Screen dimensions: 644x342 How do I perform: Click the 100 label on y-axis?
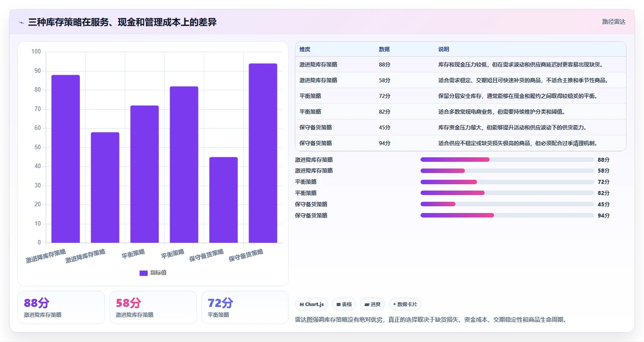pos(36,52)
